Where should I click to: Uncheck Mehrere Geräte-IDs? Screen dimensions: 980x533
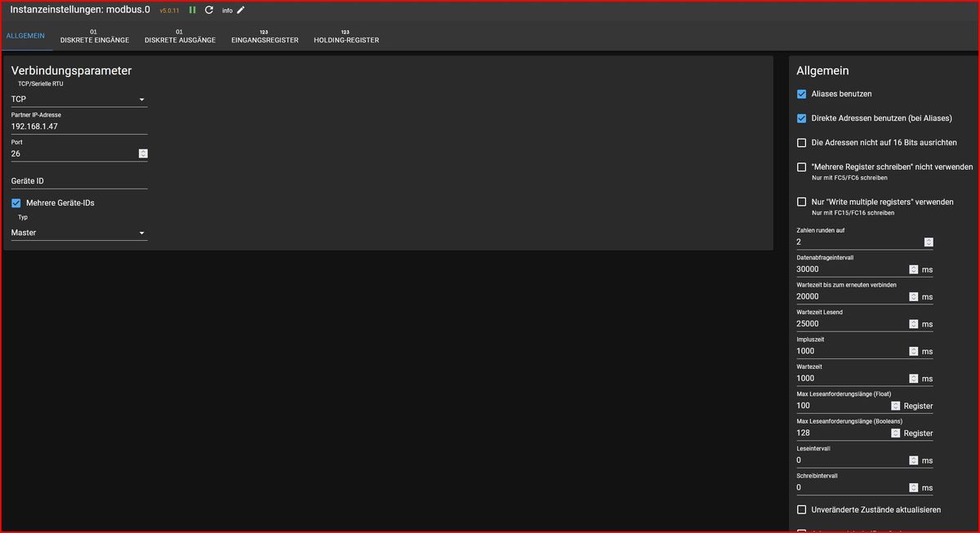coord(16,202)
